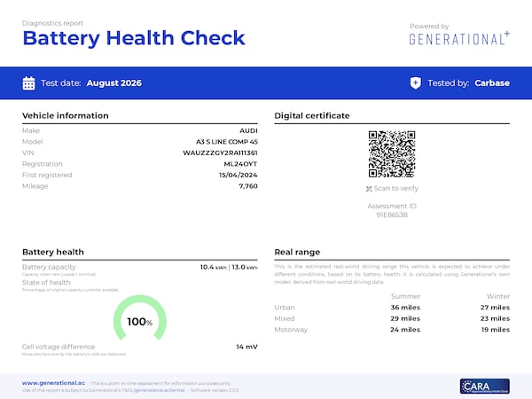The height and width of the screenshot is (399, 532).
Task: Click the Assessment ID 91E86538
Action: click(x=392, y=215)
